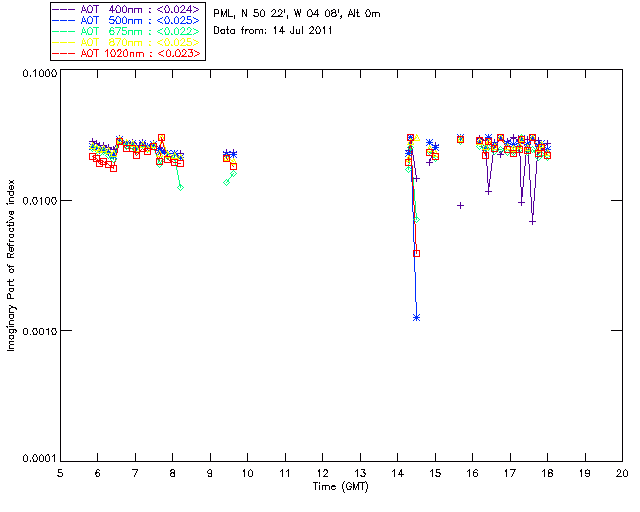640x512 pixels.
Task: Click the x-axis tick label 16
Action: (x=472, y=473)
